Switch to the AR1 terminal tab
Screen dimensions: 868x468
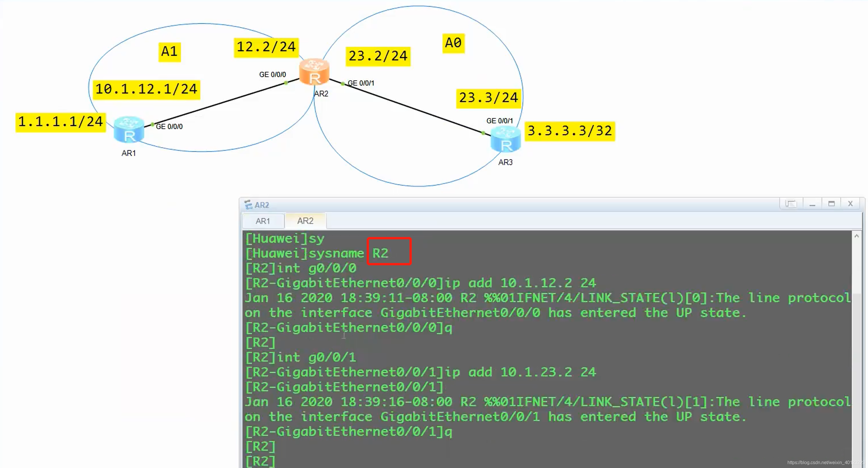(263, 221)
